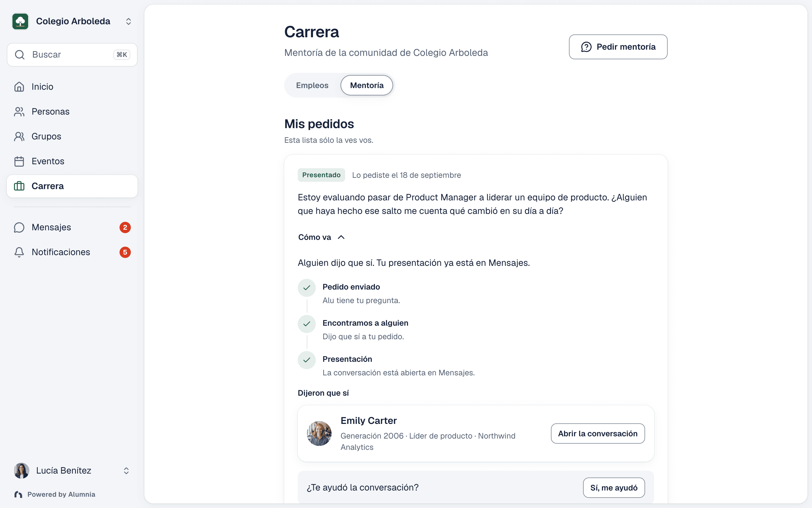Click Abrir la conversación button
This screenshot has width=812, height=508.
598,433
